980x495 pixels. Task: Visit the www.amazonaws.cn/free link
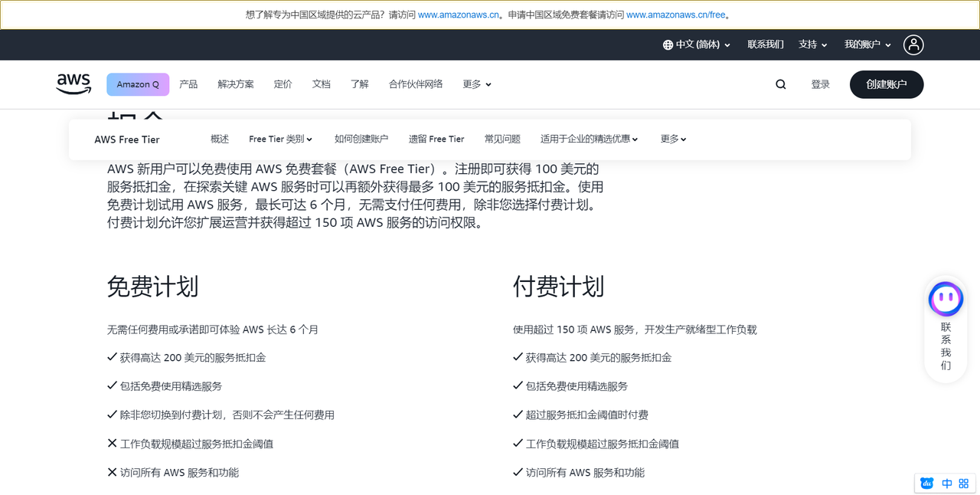[675, 15]
